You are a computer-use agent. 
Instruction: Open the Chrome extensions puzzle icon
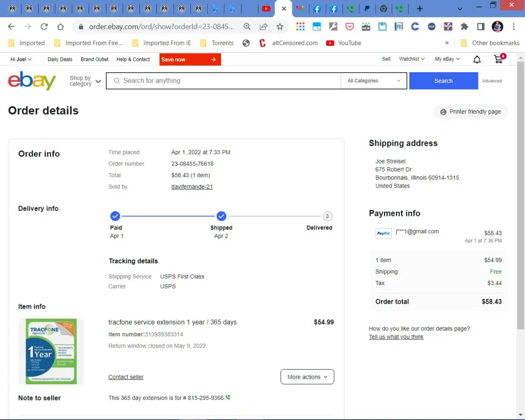tap(464, 27)
